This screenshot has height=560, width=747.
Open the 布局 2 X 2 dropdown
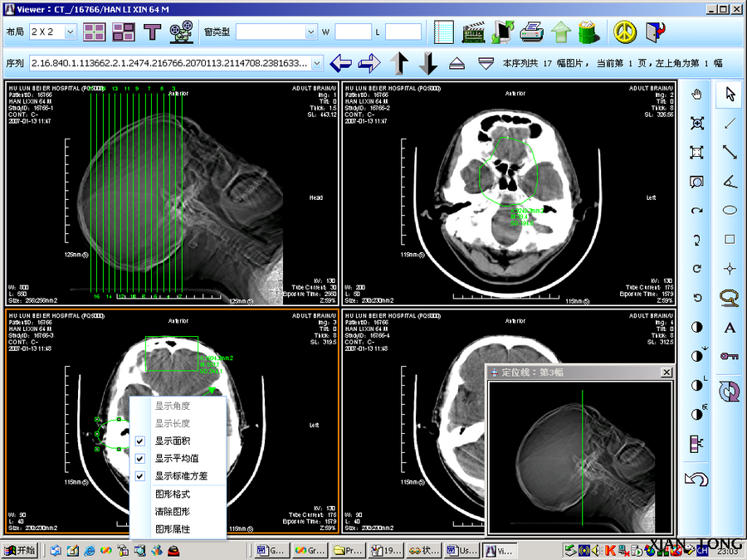pyautogui.click(x=70, y=32)
